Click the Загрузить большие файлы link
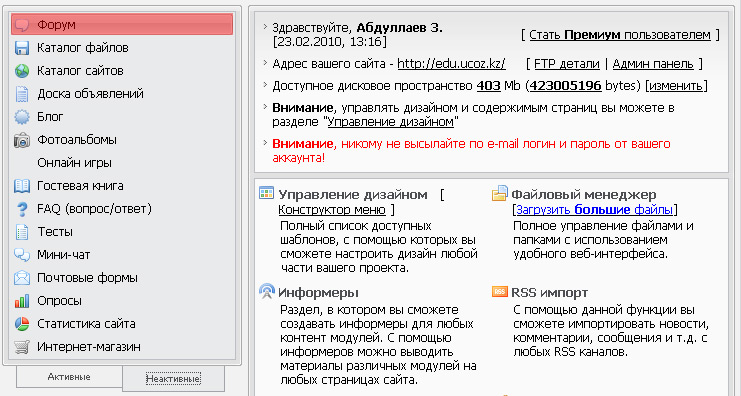 click(x=594, y=209)
